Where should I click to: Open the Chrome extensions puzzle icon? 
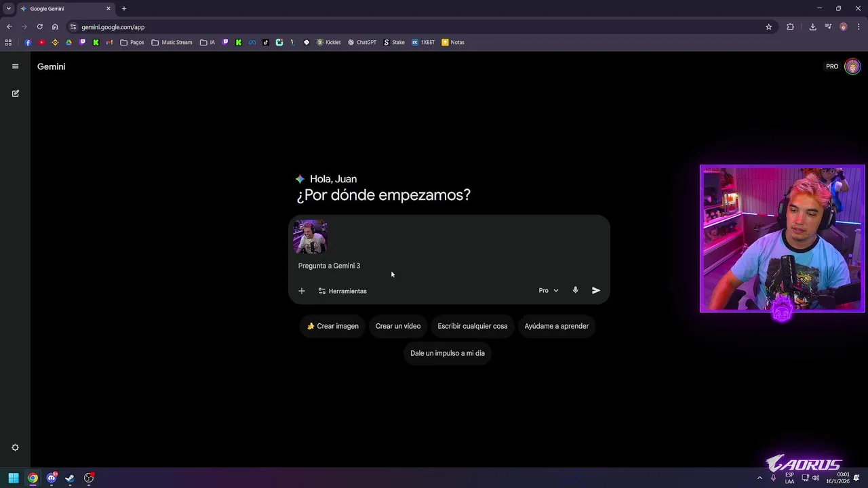[790, 27]
